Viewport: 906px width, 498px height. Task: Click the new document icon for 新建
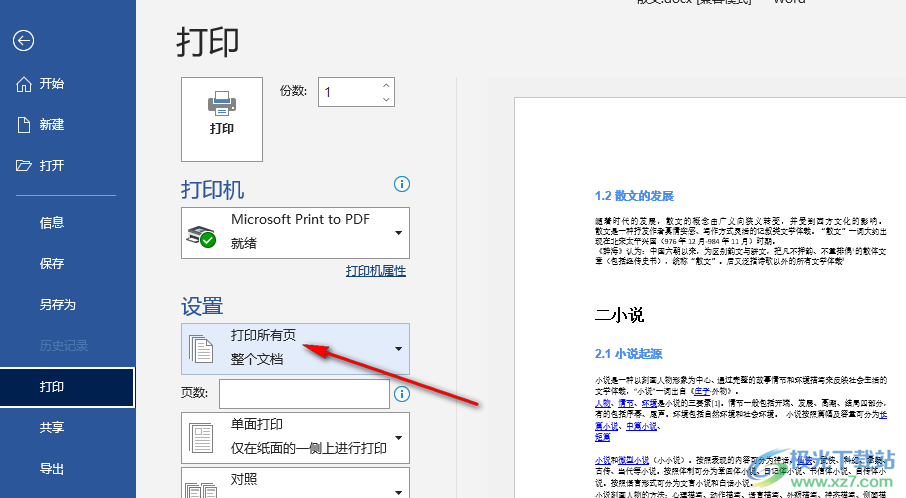point(24,125)
